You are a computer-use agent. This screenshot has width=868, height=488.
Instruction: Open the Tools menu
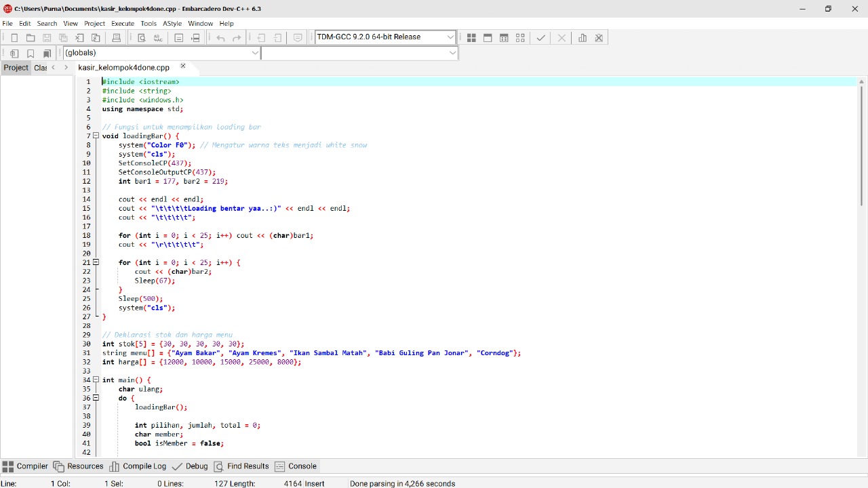(149, 23)
